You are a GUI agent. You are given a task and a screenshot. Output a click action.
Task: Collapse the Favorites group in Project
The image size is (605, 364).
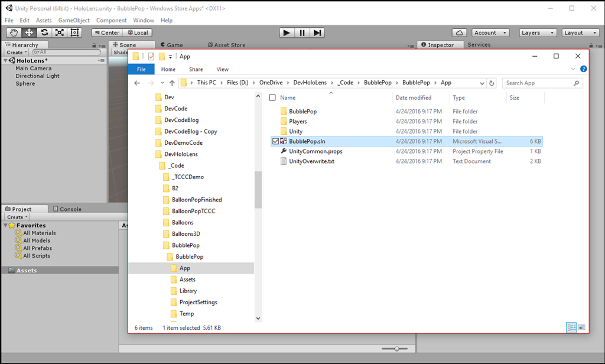[5, 225]
